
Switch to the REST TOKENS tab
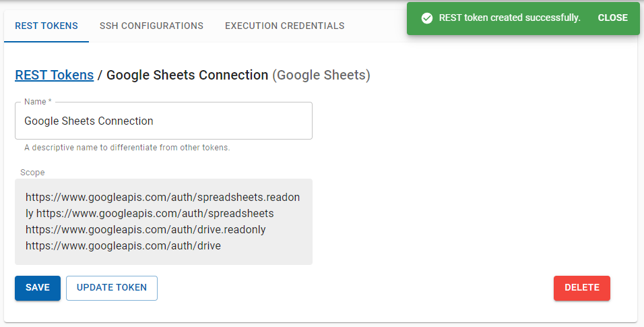[x=46, y=26]
